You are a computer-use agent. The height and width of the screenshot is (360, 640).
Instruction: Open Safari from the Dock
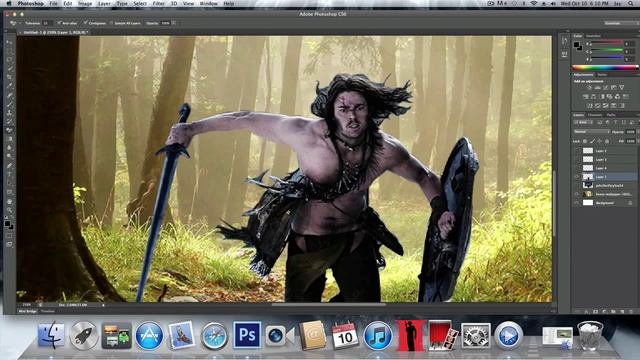point(214,336)
